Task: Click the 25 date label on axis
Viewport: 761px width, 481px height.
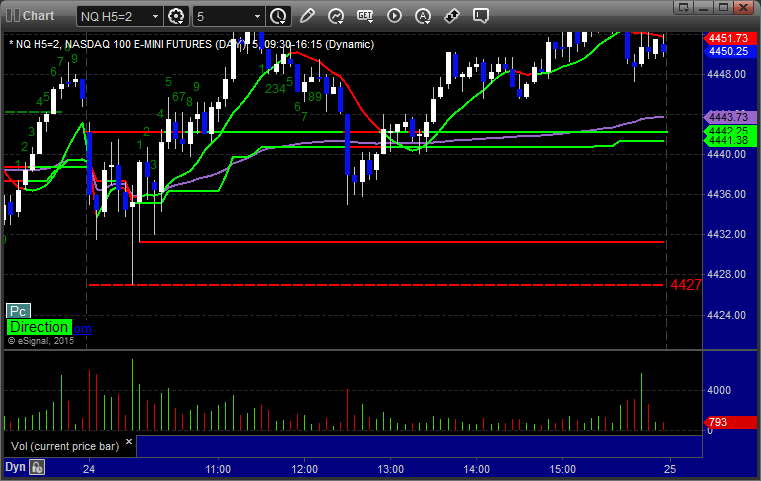Action: click(670, 469)
